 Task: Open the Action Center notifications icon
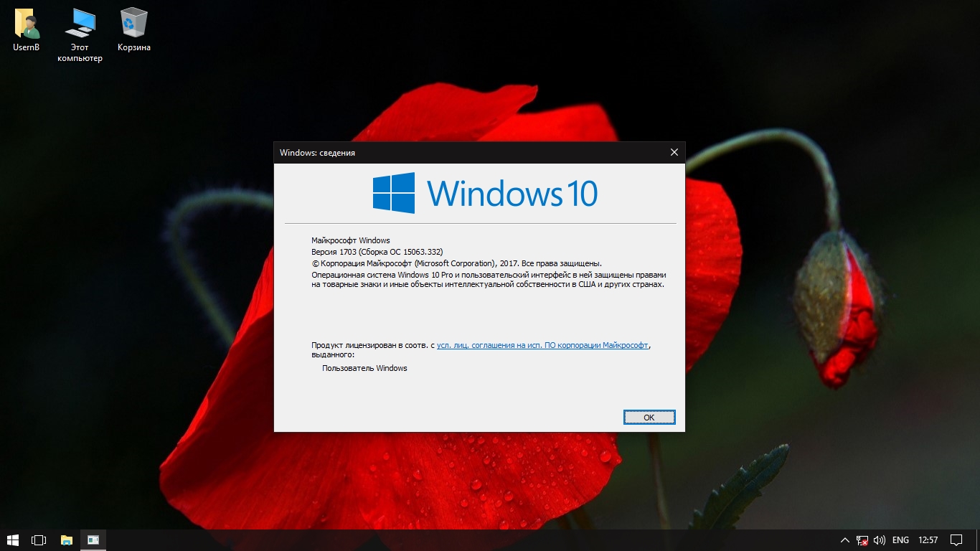pos(956,540)
